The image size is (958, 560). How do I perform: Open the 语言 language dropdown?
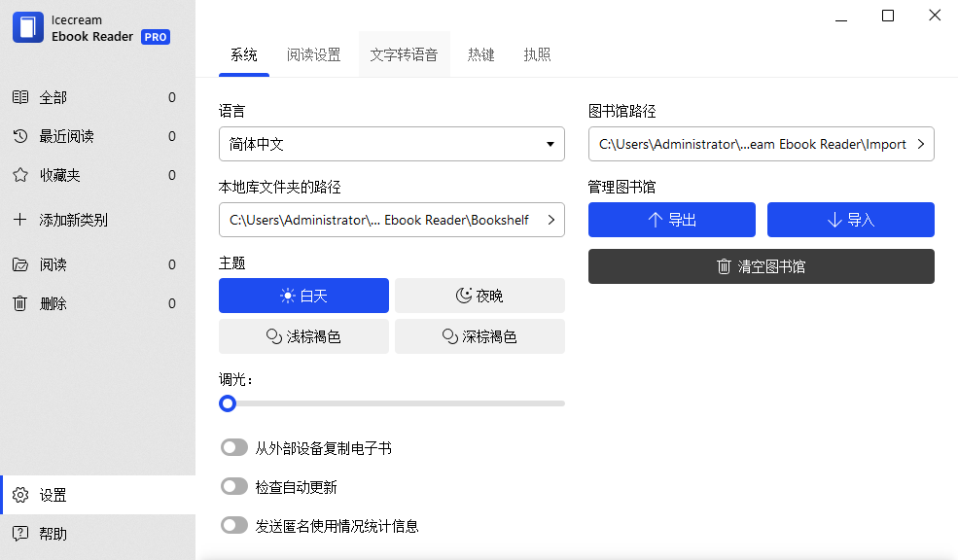(x=391, y=143)
